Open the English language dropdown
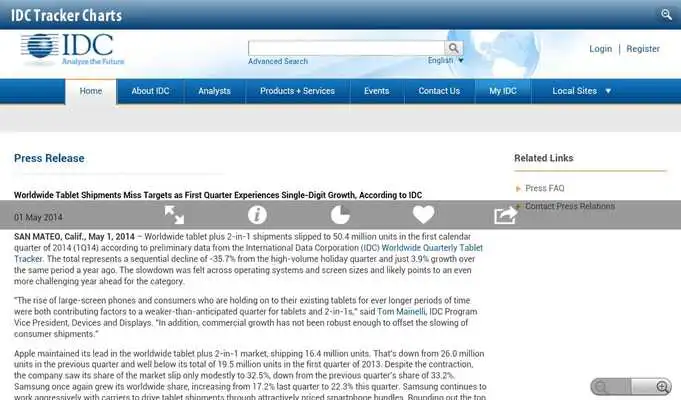The image size is (681, 400). point(446,60)
